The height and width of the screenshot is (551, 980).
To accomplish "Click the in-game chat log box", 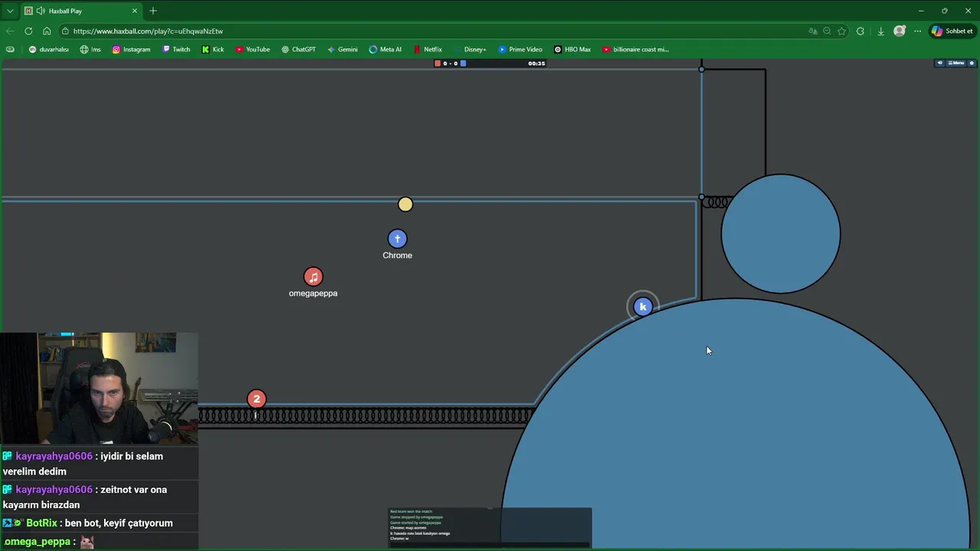I will point(490,527).
